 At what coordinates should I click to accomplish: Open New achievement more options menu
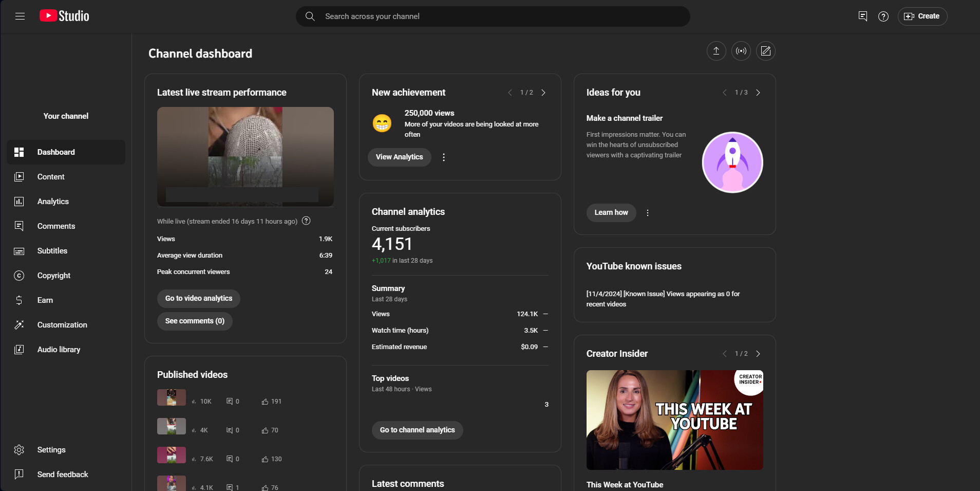(x=444, y=157)
